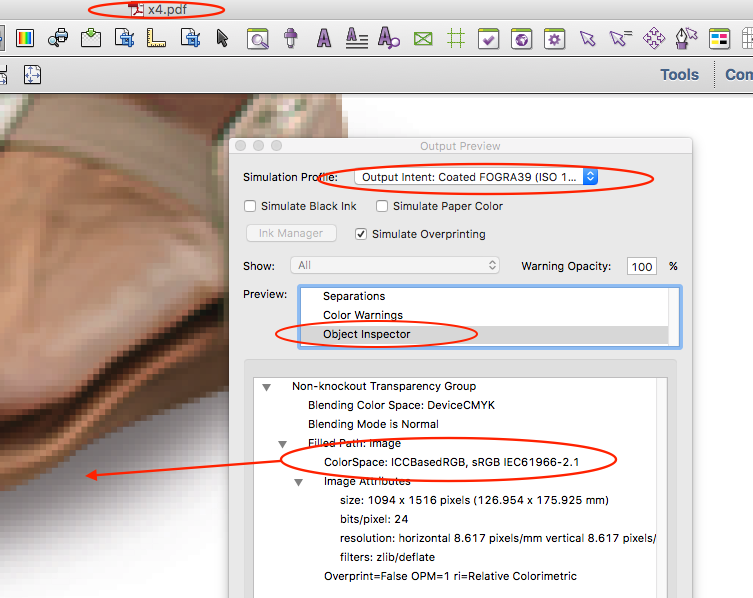Click the green crossed rectangle icon
Screen dimensions: 753x598
coord(423,38)
